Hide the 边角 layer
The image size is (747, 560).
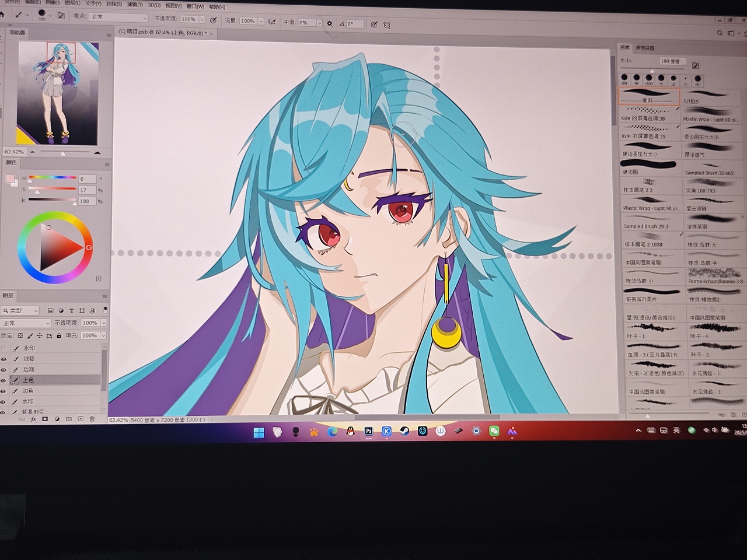point(4,391)
